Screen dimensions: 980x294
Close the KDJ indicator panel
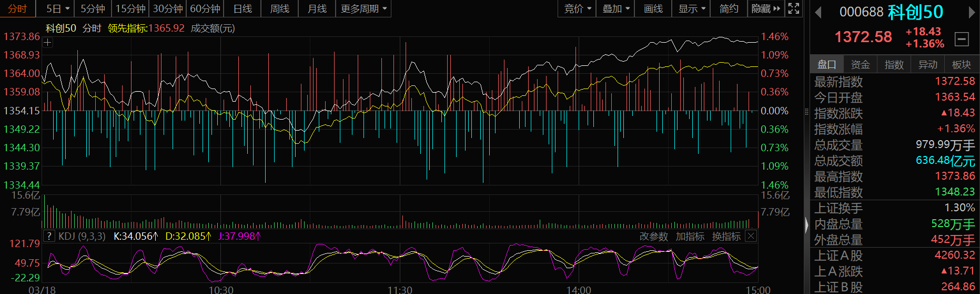pyautogui.click(x=751, y=236)
